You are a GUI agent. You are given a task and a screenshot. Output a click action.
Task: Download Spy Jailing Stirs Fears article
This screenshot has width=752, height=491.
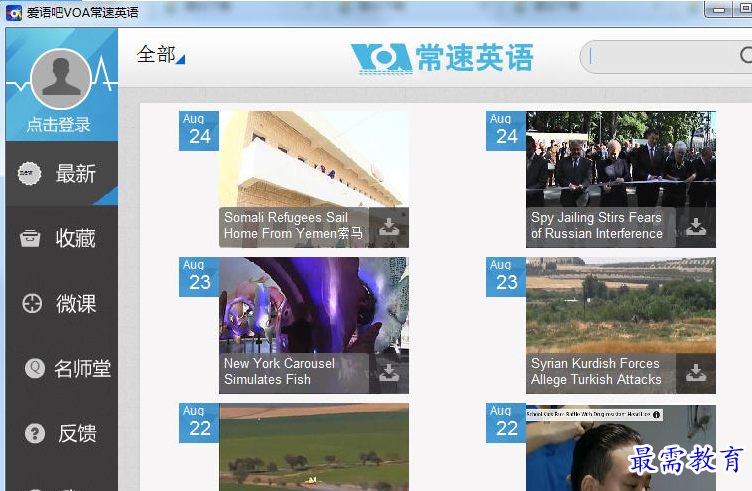tap(696, 227)
